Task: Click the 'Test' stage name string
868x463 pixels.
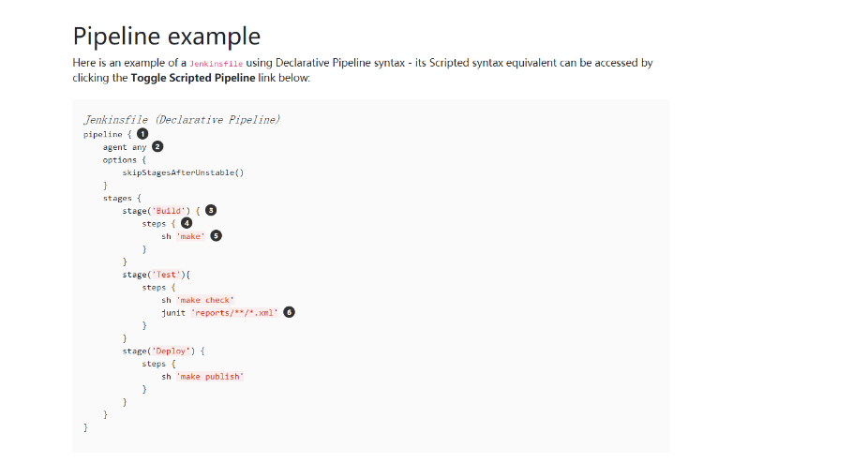Action: [169, 275]
